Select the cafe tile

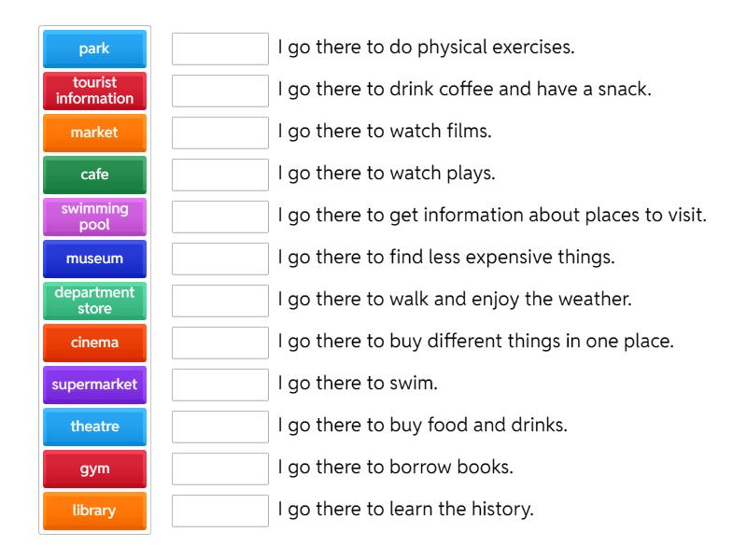(93, 175)
